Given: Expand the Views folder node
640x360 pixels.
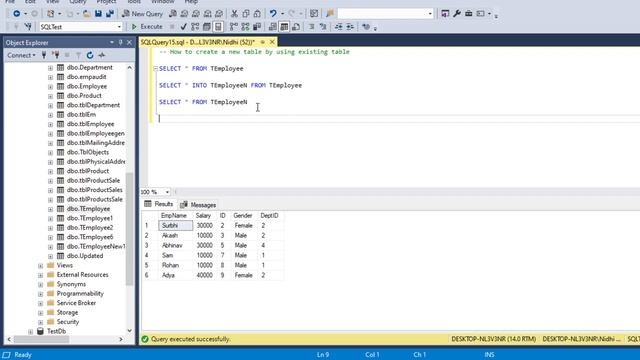Looking at the screenshot, I should click(40, 266).
